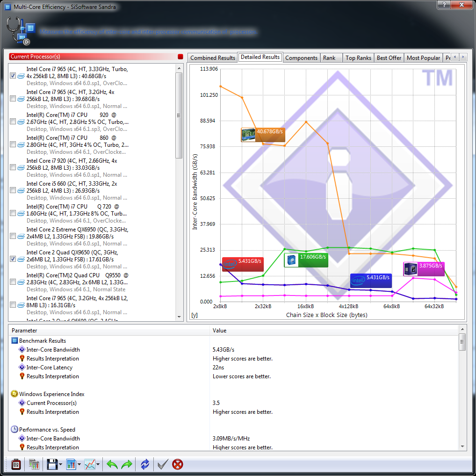Click the results table scrollbar thumb

(462, 342)
